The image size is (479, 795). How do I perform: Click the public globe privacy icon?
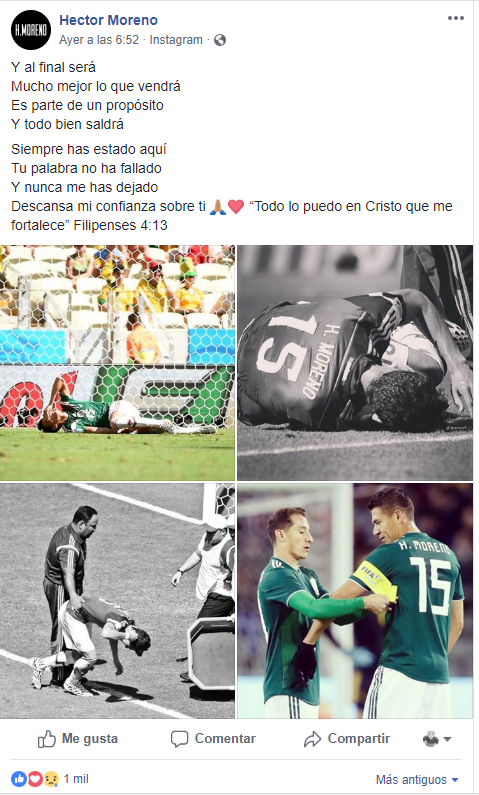click(x=219, y=40)
